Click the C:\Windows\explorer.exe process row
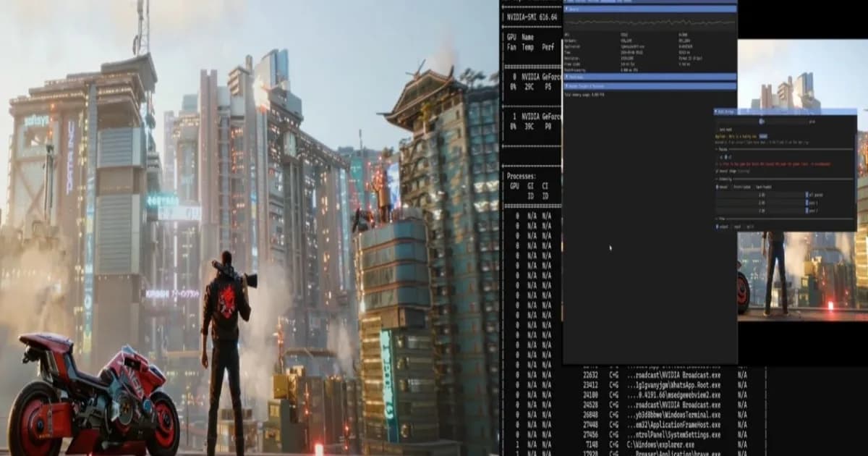This screenshot has width=868, height=456. tap(630, 444)
